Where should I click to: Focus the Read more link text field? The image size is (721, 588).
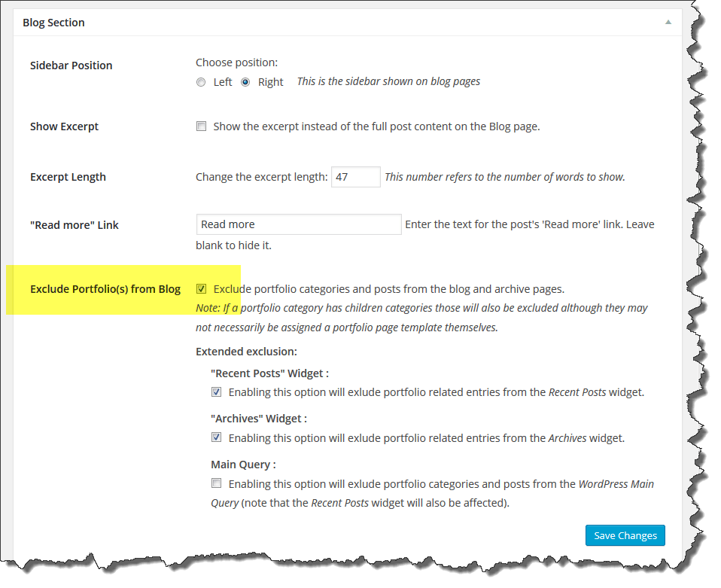(x=299, y=224)
